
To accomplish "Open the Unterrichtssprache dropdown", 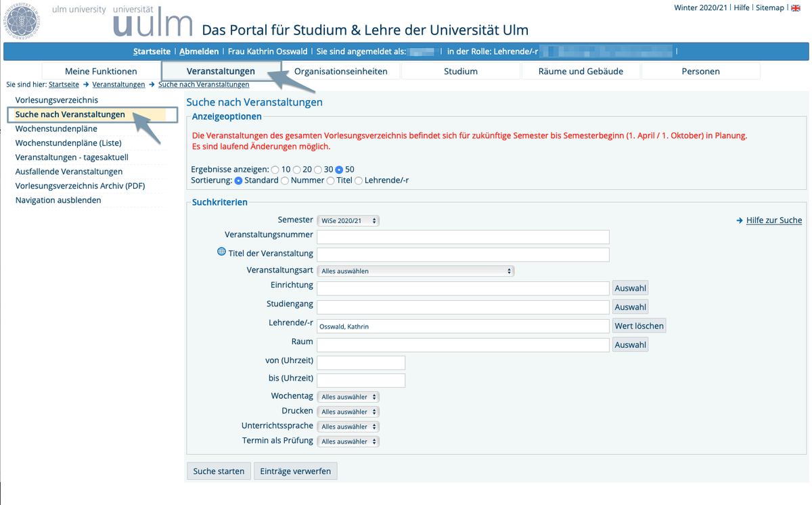I will coord(348,427).
